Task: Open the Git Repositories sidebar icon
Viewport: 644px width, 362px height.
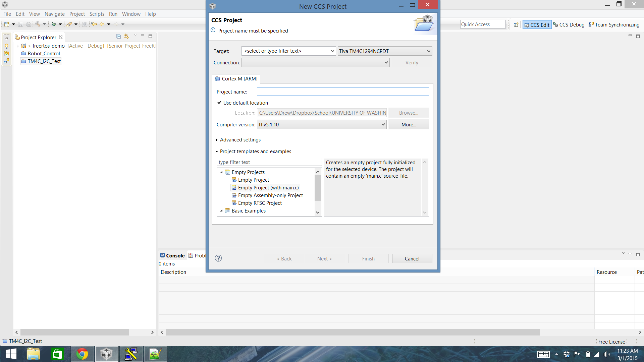Action: [6, 54]
